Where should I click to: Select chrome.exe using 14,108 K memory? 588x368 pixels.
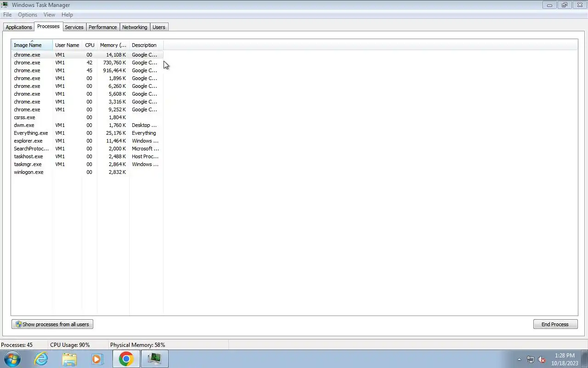click(x=87, y=55)
